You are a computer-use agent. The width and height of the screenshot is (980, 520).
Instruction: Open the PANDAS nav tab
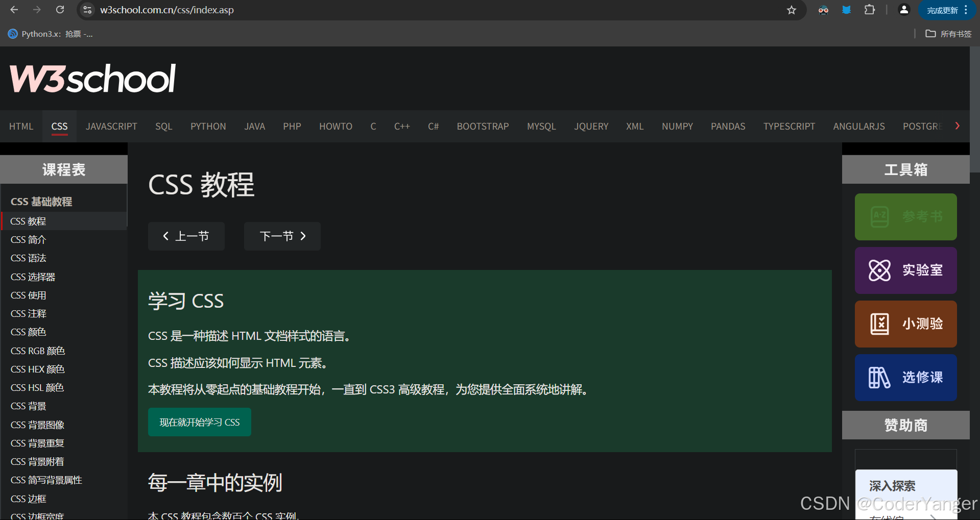728,126
